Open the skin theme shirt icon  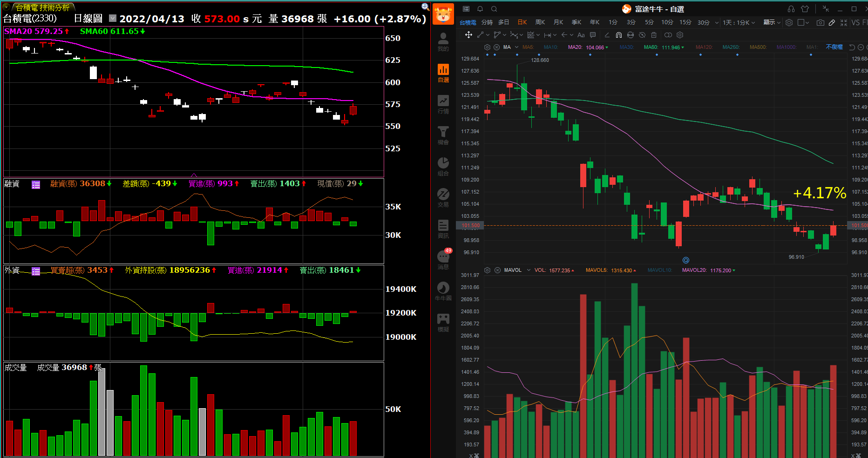pyautogui.click(x=805, y=9)
